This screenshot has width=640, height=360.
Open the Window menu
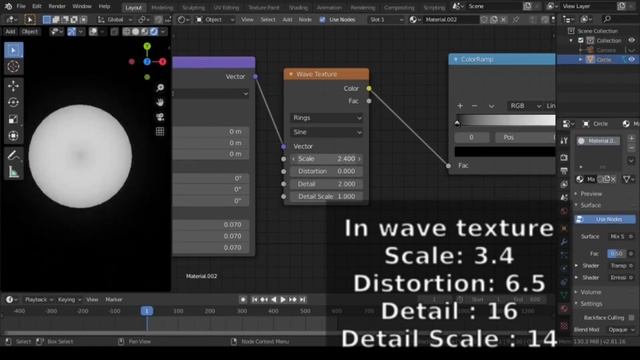(82, 6)
